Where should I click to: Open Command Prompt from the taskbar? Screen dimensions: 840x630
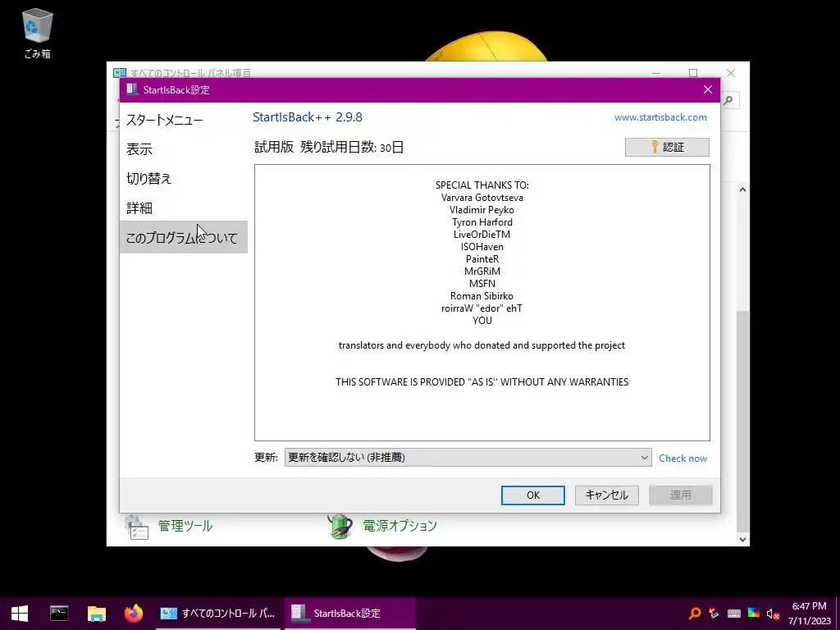tap(59, 614)
